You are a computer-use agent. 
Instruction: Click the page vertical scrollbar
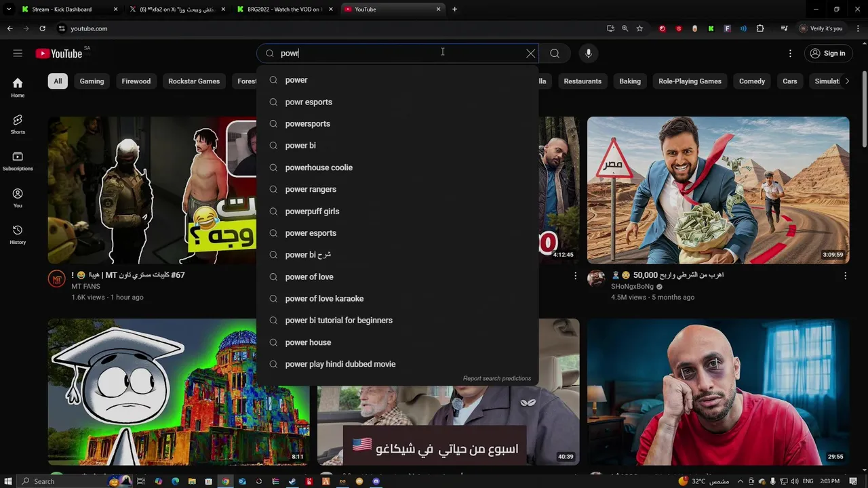(x=864, y=108)
